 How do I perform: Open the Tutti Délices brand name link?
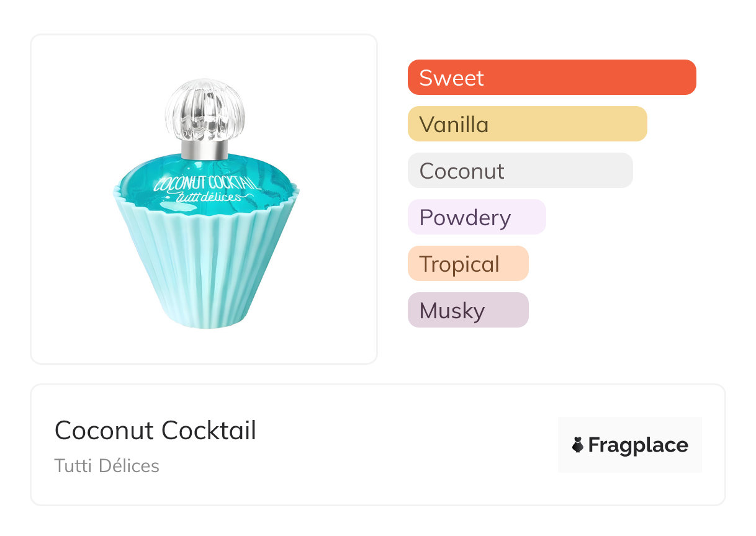point(107,466)
